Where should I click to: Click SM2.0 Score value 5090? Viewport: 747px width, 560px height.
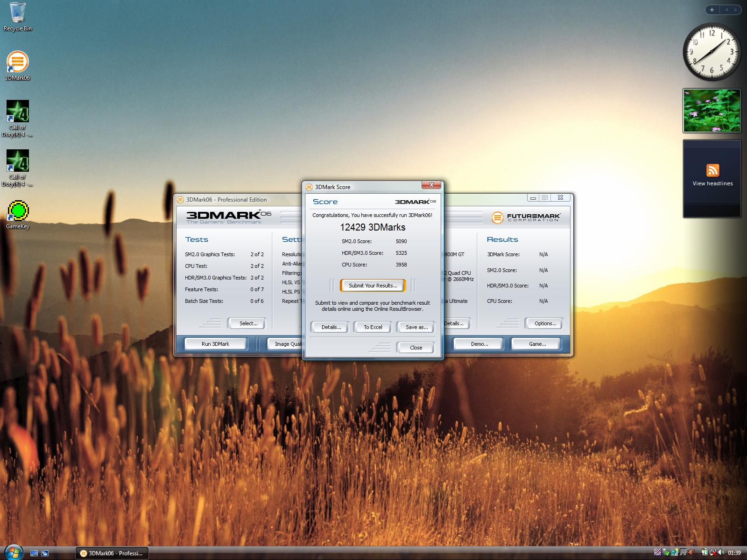[401, 241]
